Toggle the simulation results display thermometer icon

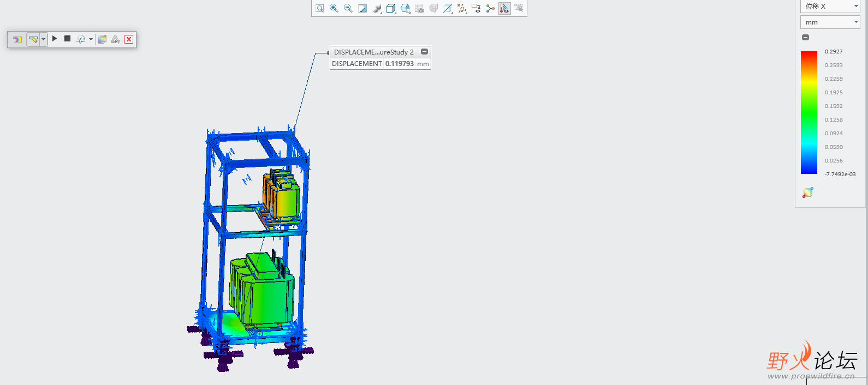click(504, 8)
